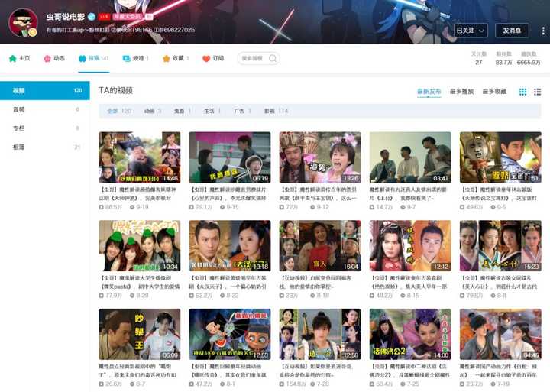Open 动态 tab with pink icon

tap(54, 58)
